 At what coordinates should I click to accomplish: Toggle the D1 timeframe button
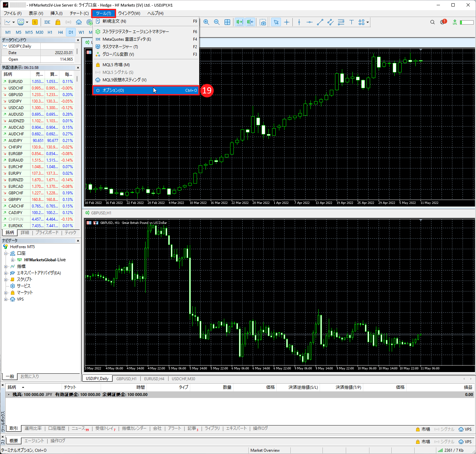[71, 32]
